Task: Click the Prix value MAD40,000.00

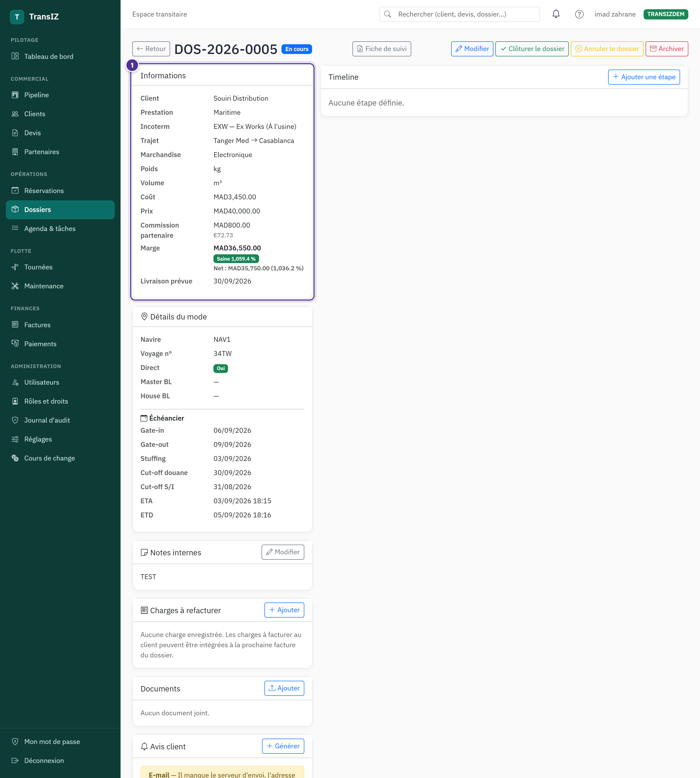Action: coord(237,211)
